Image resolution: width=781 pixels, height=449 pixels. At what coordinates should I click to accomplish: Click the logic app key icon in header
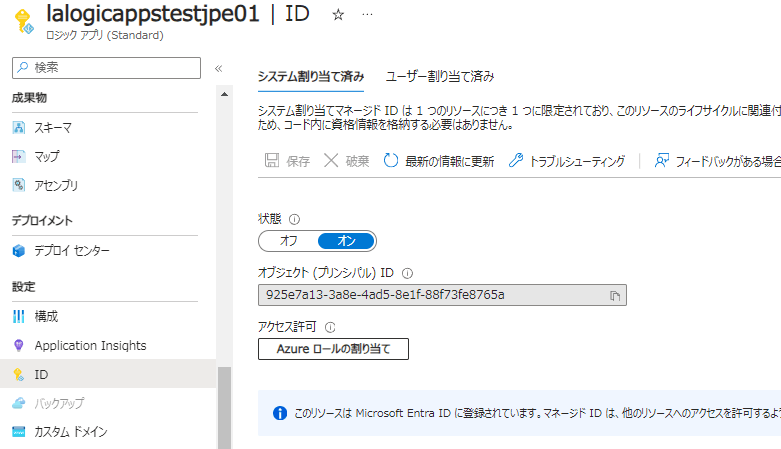[x=23, y=22]
